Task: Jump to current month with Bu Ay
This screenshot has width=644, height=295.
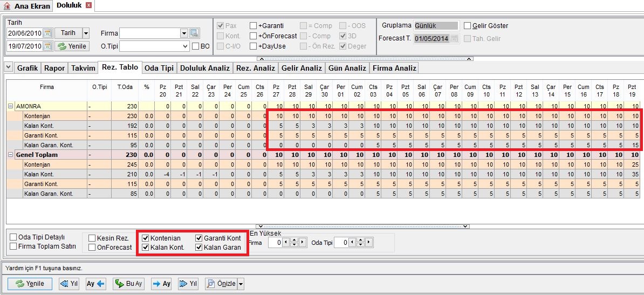Action: [x=129, y=284]
